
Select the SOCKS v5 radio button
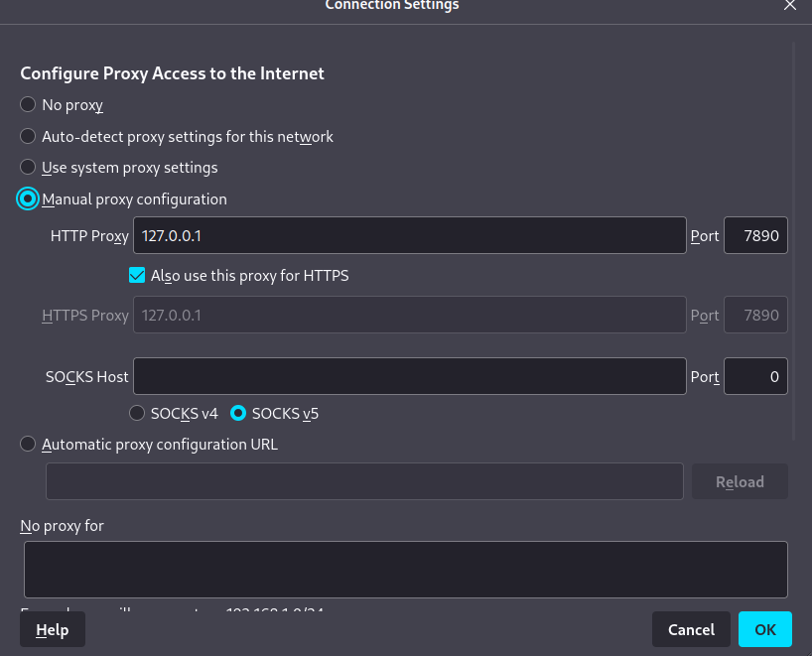(x=239, y=413)
